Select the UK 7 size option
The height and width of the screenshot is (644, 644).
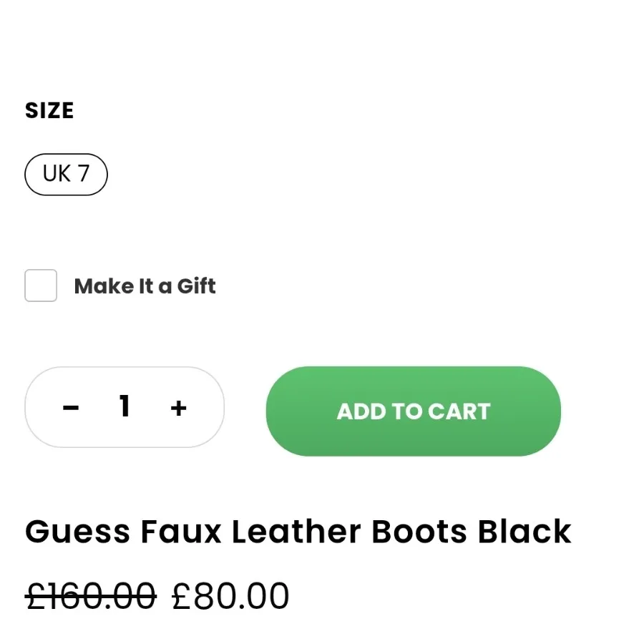[x=66, y=174]
